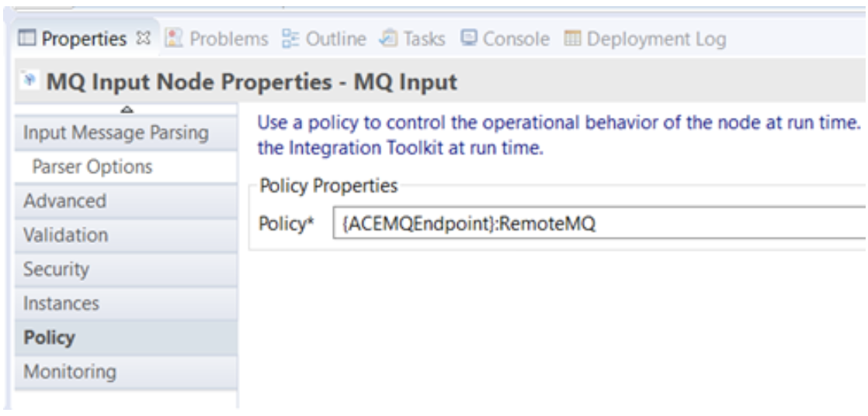Click the Problems tab warning icon

coord(174,39)
